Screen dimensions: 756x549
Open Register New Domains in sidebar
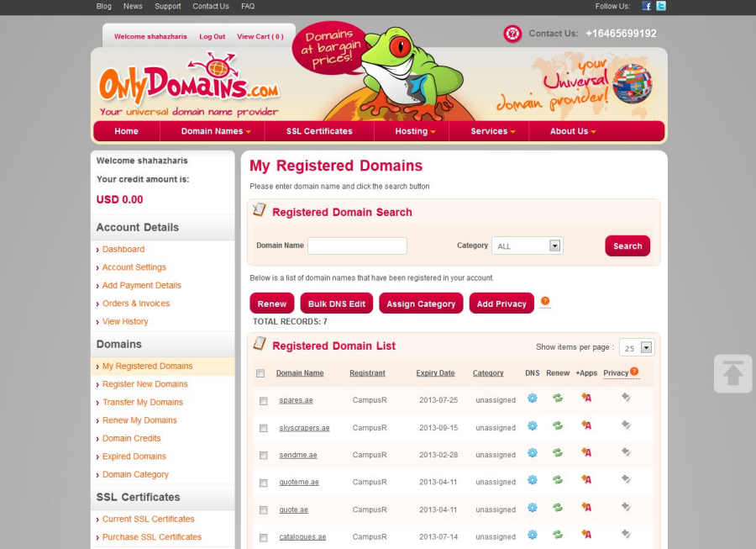(145, 384)
